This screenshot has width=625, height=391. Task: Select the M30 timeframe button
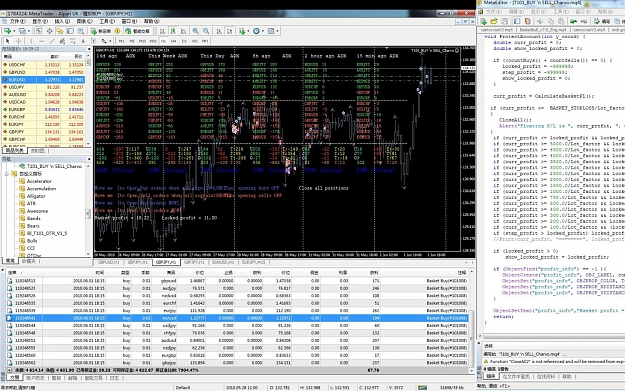point(153,41)
